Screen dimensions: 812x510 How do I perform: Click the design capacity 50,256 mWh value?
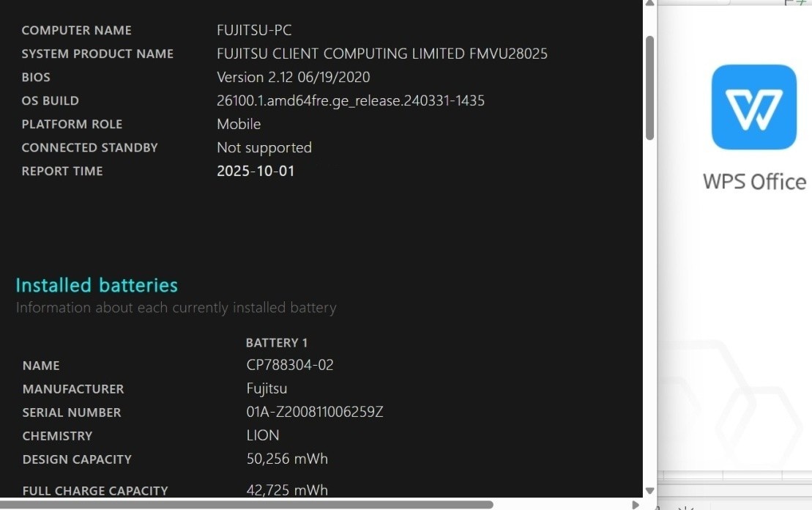point(287,459)
